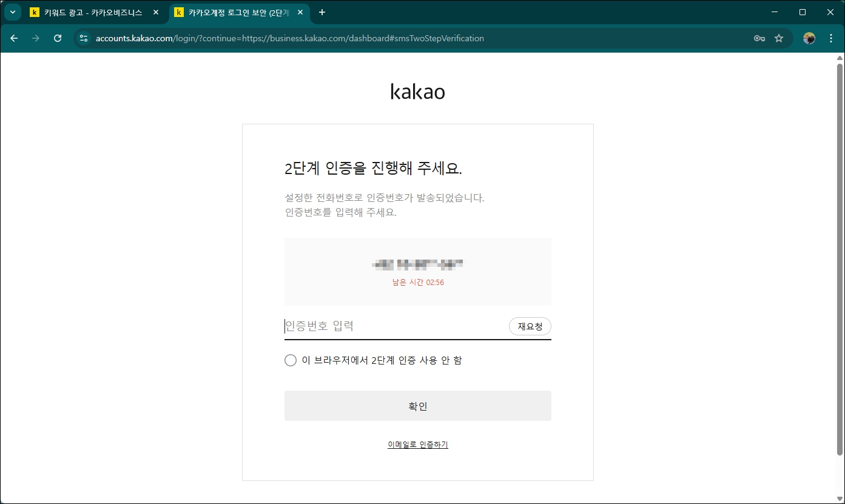Open the Chrome profile avatar
Screen dimensions: 845x504
click(809, 38)
